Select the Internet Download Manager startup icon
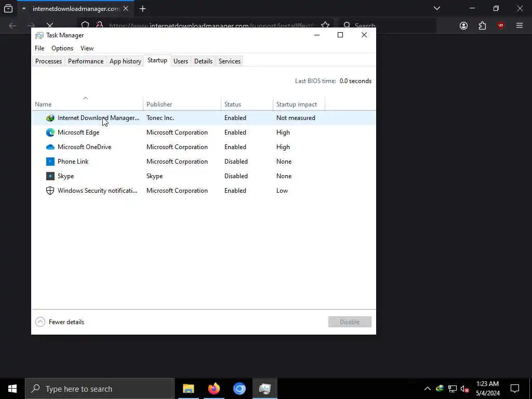This screenshot has width=532, height=399. point(50,118)
